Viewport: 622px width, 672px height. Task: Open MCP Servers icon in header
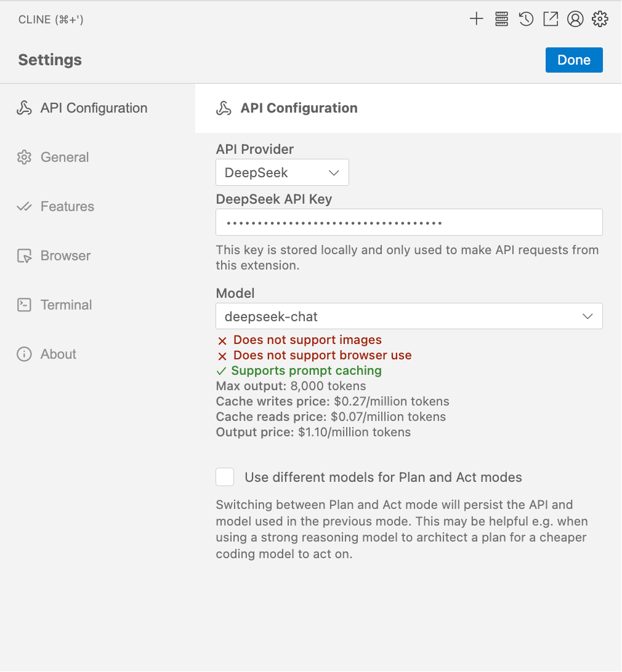click(501, 19)
